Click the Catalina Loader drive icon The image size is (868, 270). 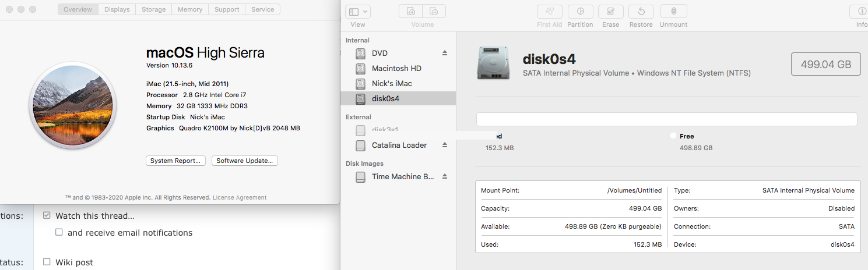(361, 145)
